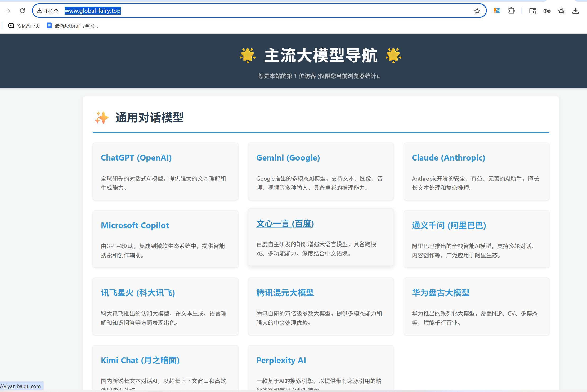The width and height of the screenshot is (587, 392).
Task: Open the 欧亿Ai-7.0 bookmark
Action: coord(24,26)
